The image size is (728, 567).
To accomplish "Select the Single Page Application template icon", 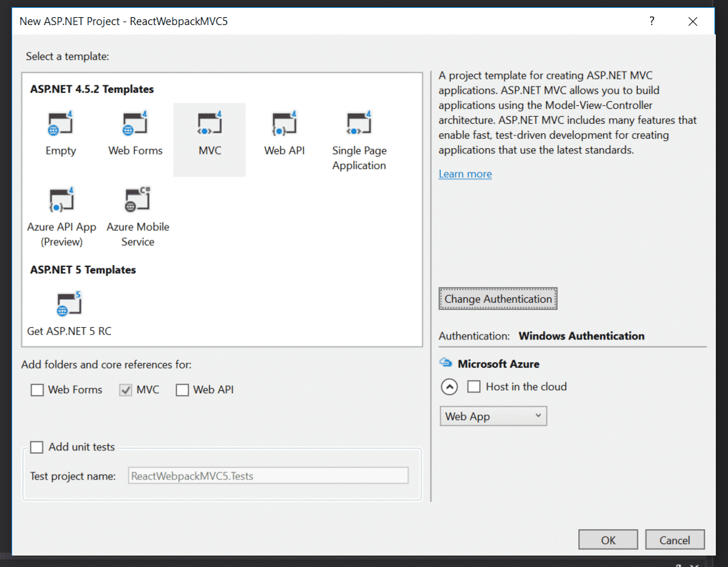I will [359, 123].
